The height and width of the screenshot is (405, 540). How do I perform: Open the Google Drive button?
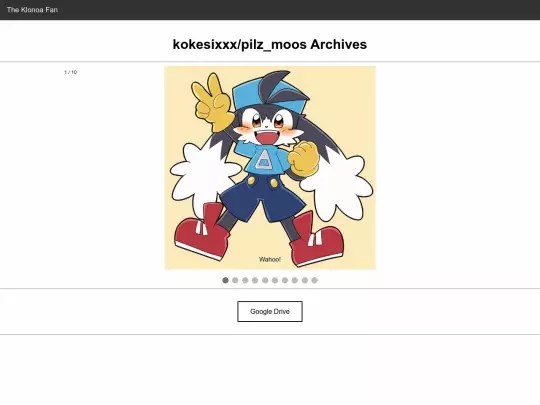(x=270, y=311)
